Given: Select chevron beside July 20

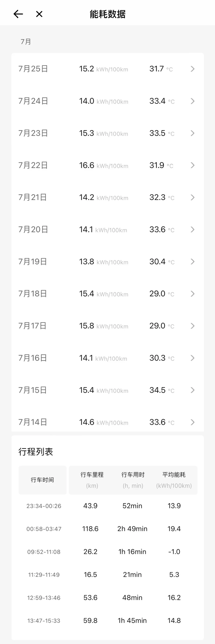Looking at the screenshot, I should click(193, 230).
